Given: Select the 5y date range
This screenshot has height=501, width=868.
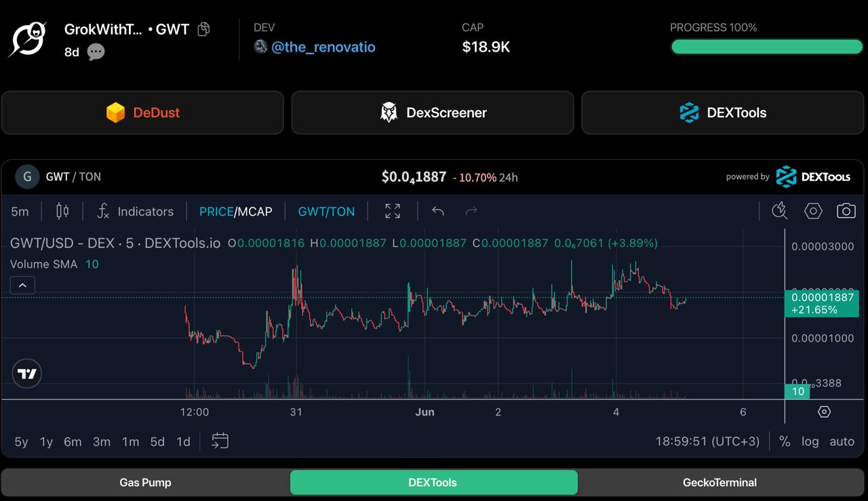Looking at the screenshot, I should tap(21, 442).
